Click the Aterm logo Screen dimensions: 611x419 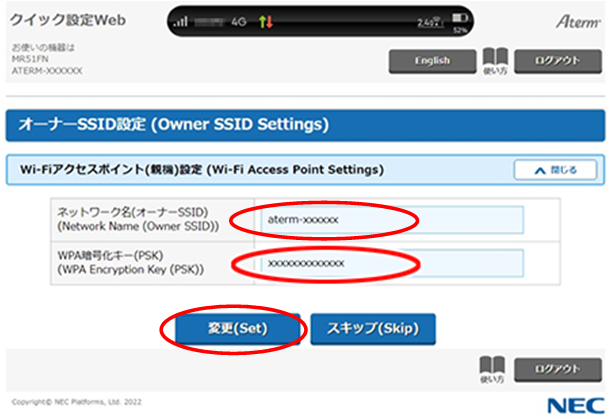coord(578,22)
